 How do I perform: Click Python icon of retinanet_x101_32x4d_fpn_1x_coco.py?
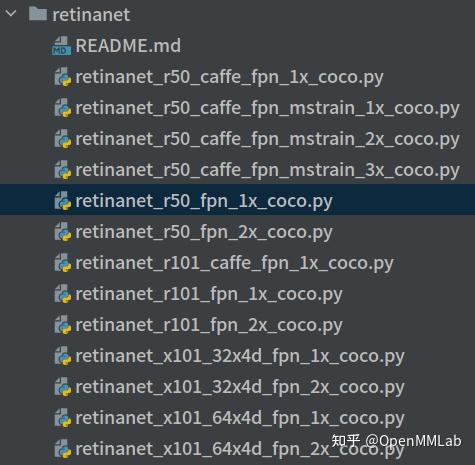(x=63, y=356)
